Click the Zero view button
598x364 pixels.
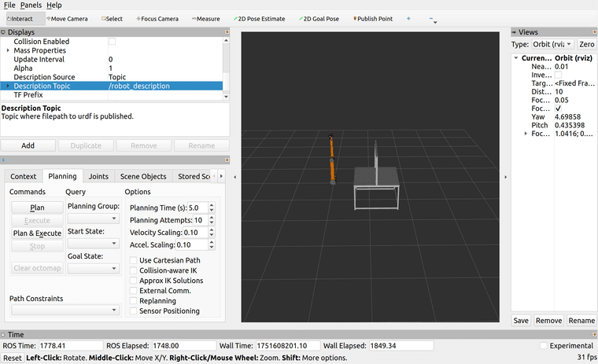586,44
